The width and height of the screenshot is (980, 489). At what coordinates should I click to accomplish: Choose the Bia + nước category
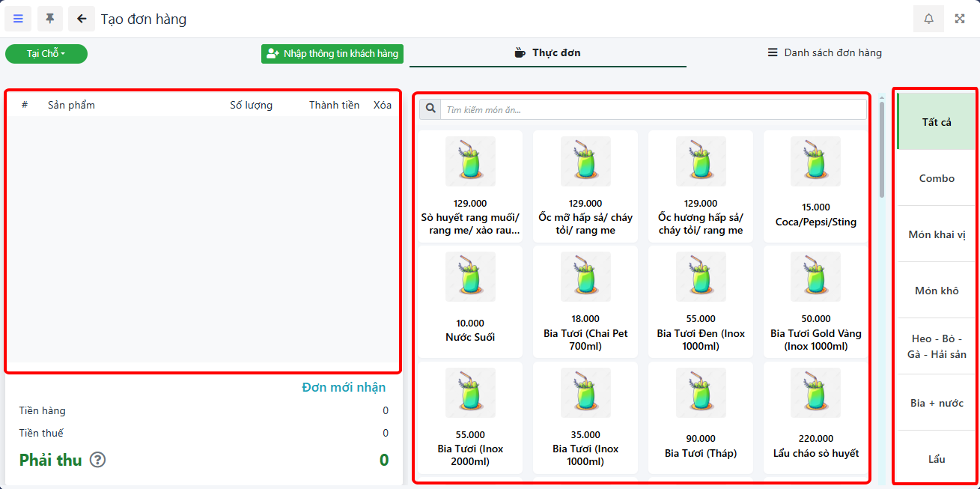(x=937, y=403)
